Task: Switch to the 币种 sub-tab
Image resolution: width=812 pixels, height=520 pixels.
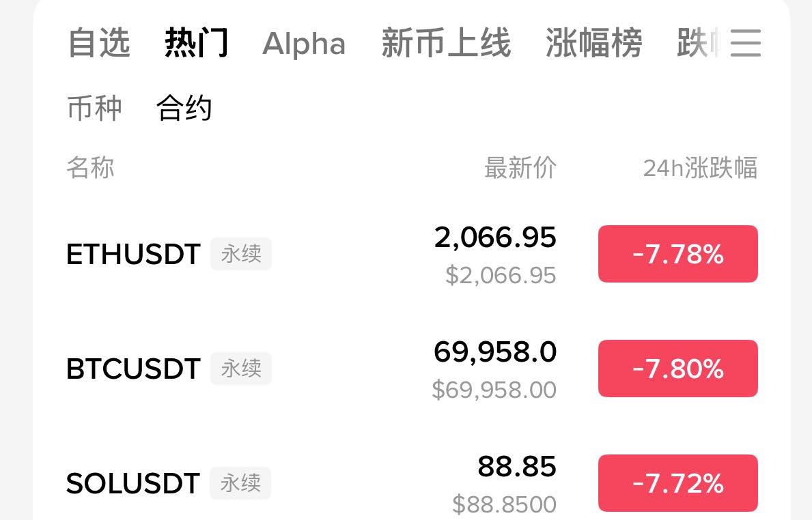Action: coord(94,108)
